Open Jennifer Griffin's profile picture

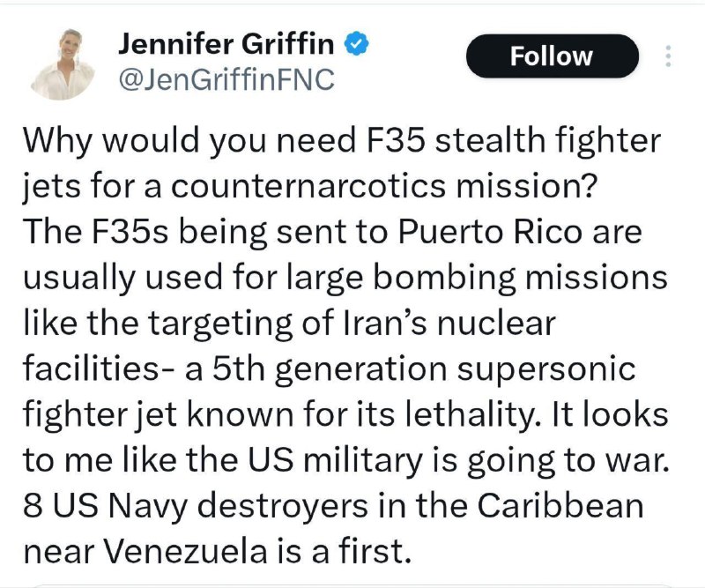[x=63, y=63]
